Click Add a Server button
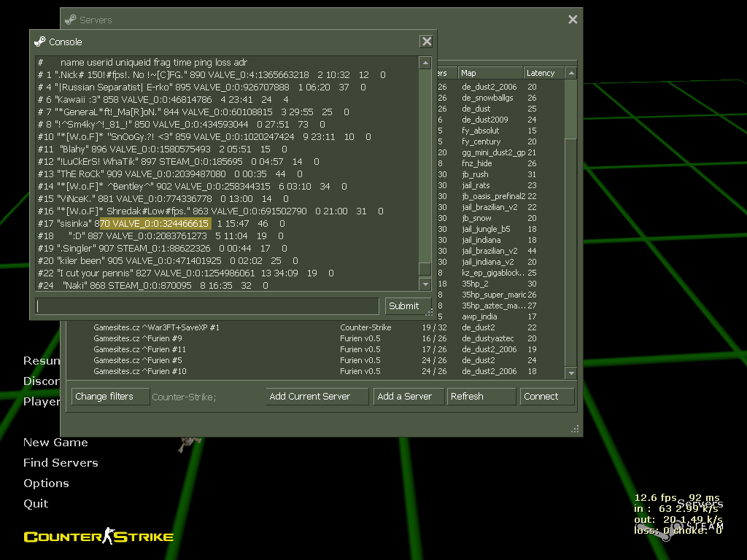This screenshot has height=560, width=747. point(409,396)
